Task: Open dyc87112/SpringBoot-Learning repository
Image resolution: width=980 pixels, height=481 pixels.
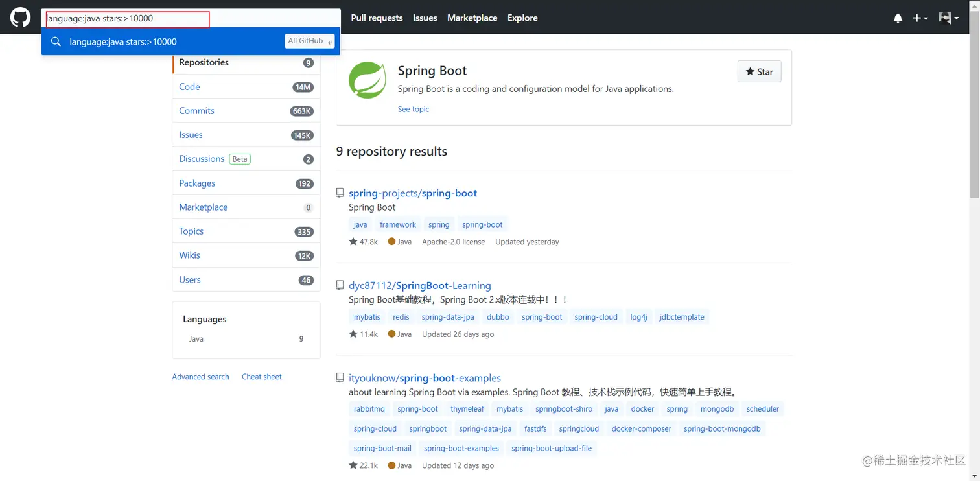Action: (x=420, y=285)
